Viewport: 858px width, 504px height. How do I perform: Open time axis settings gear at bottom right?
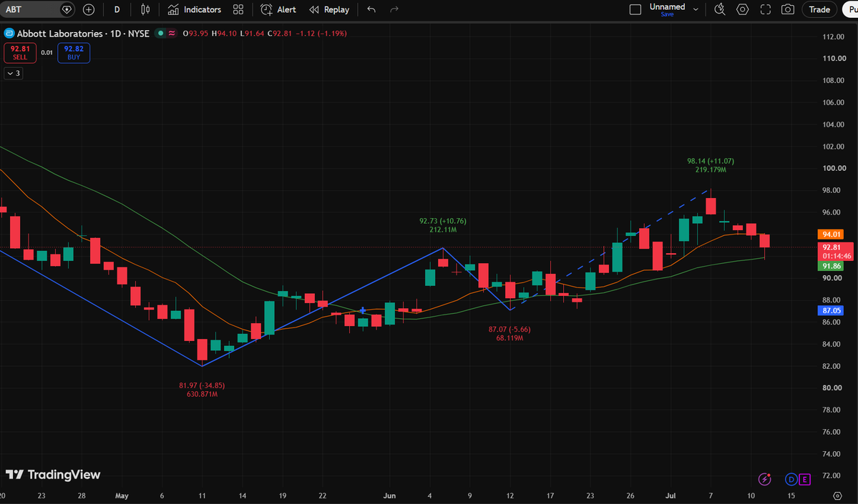click(x=837, y=496)
